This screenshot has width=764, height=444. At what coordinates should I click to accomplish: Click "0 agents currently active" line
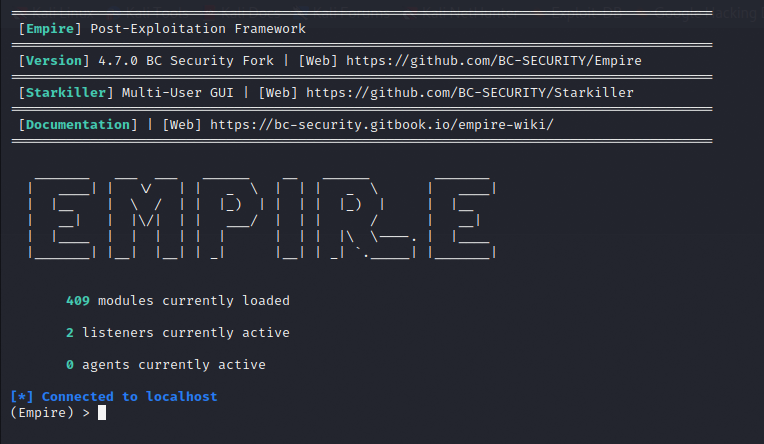[166, 365]
